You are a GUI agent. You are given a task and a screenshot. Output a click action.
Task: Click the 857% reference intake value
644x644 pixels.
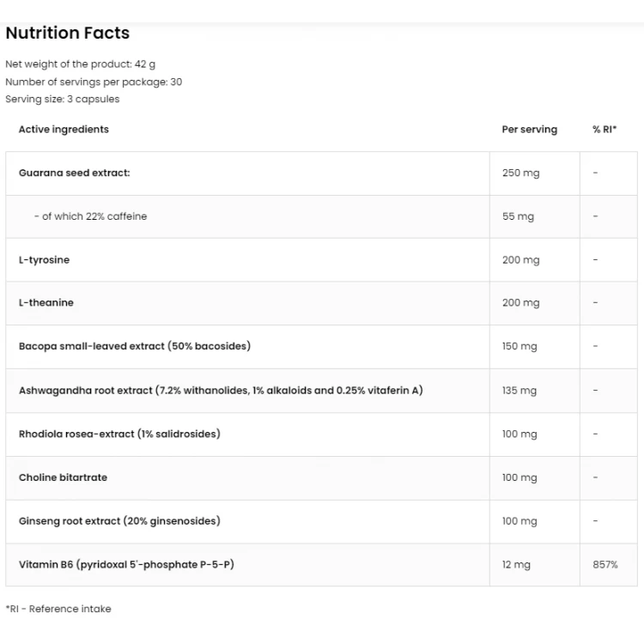[x=605, y=565]
